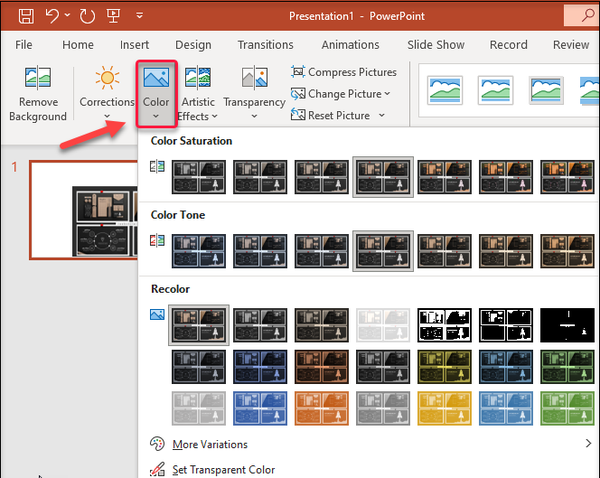Select the highlighted middle Color Tone preset
The image size is (600, 478).
pyautogui.click(x=383, y=251)
